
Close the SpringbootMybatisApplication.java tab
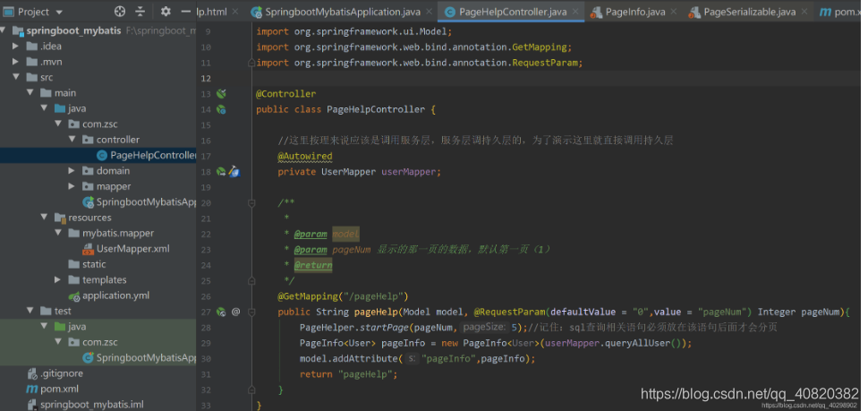pyautogui.click(x=430, y=12)
